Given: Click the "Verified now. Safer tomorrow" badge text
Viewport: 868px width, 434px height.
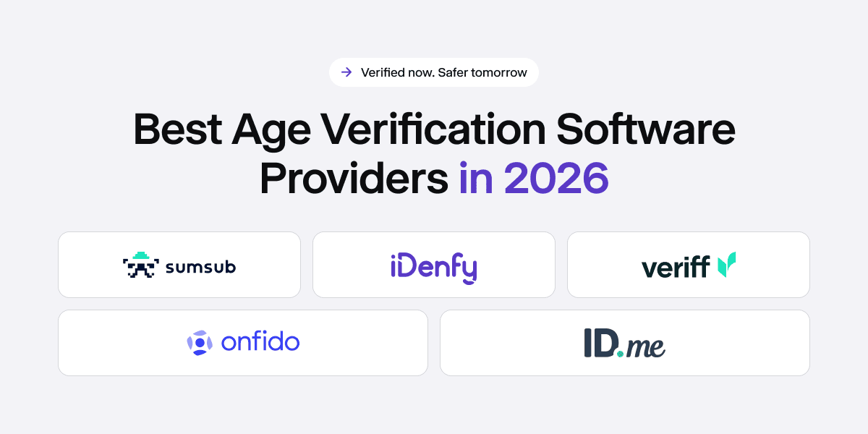Looking at the screenshot, I should pos(443,72).
